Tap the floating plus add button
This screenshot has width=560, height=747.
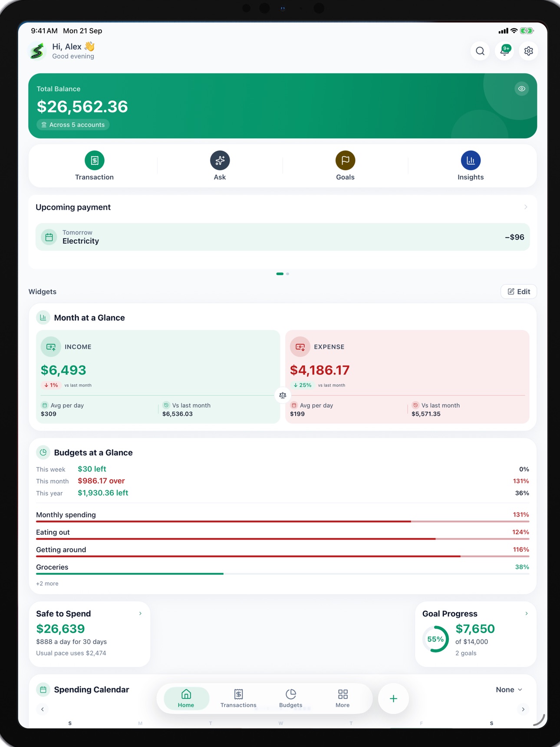[393, 698]
